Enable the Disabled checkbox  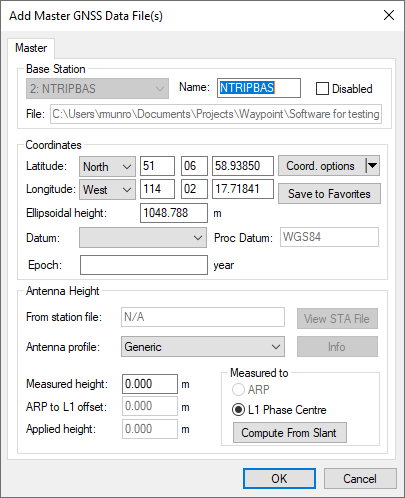[322, 89]
